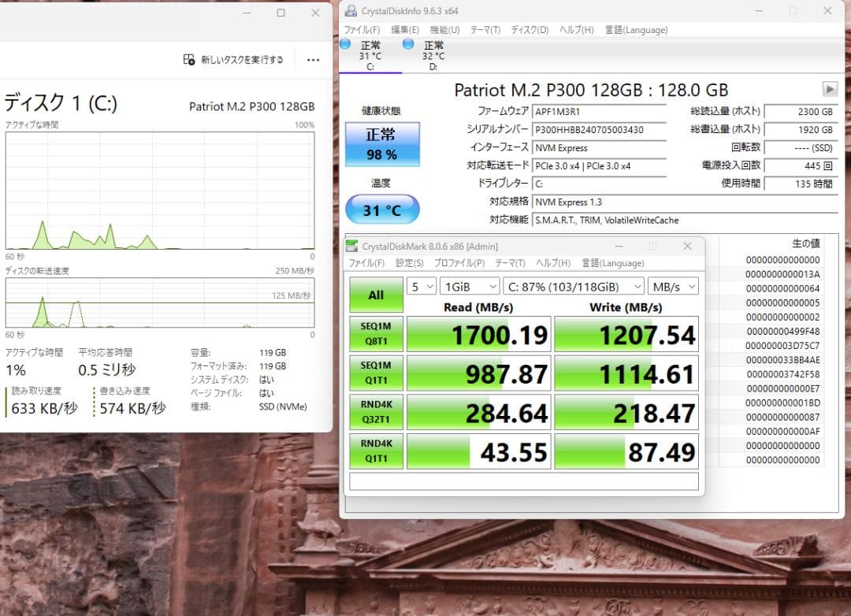This screenshot has height=616, width=851.
Task: Start the SEQ1M Q1T1 benchmark
Action: [x=376, y=373]
